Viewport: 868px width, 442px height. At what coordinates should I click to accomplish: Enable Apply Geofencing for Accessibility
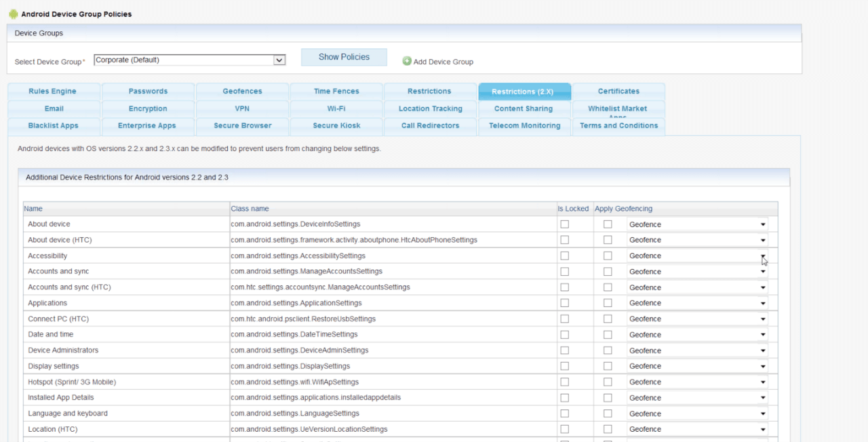[608, 256]
